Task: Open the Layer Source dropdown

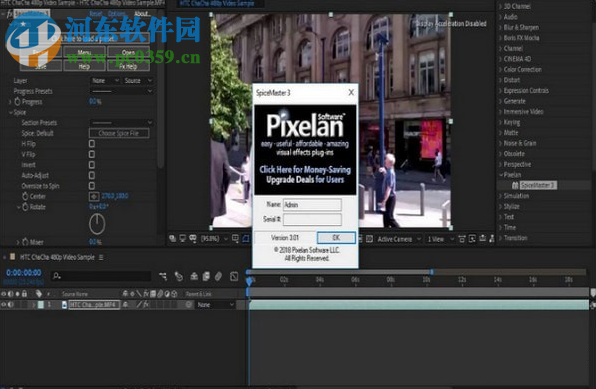Action: pyautogui.click(x=138, y=81)
